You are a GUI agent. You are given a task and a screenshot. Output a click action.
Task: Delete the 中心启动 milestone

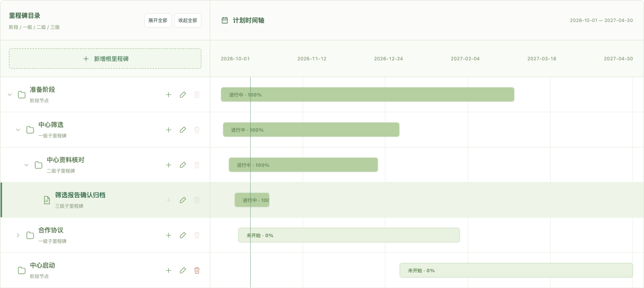pos(197,271)
